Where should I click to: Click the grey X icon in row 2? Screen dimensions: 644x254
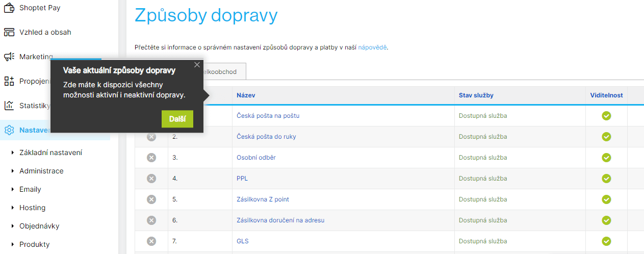pos(151,137)
